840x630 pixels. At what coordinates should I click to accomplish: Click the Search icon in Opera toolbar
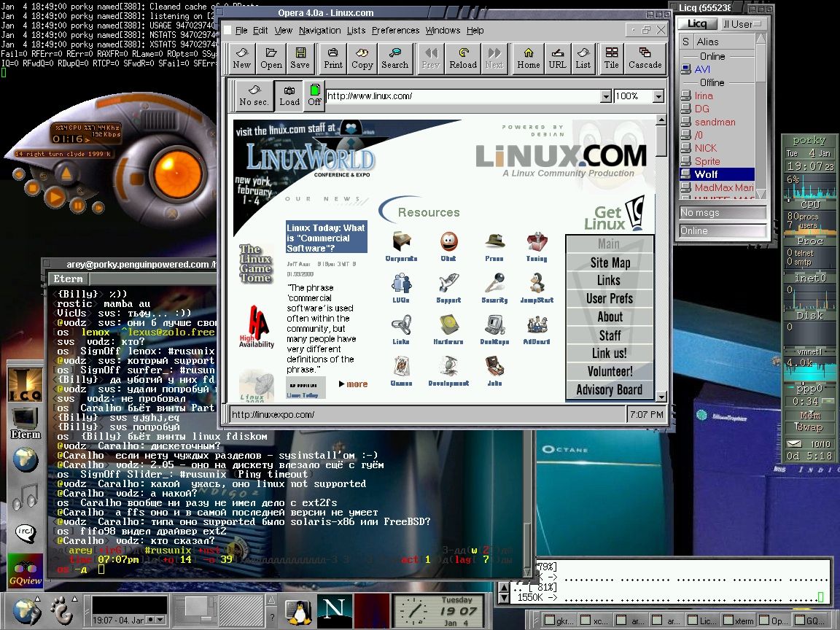(x=394, y=58)
